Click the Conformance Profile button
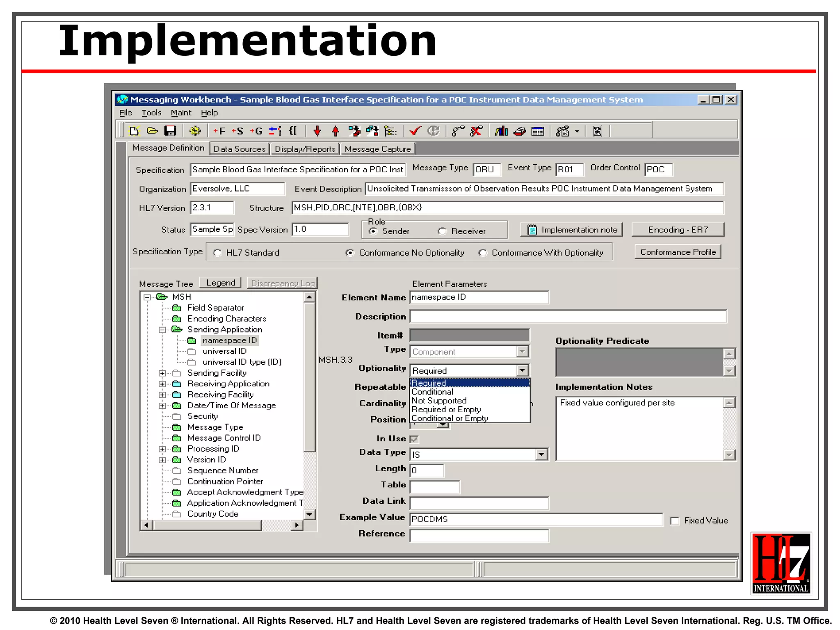Image resolution: width=840 pixels, height=630 pixels. pyautogui.click(x=678, y=252)
